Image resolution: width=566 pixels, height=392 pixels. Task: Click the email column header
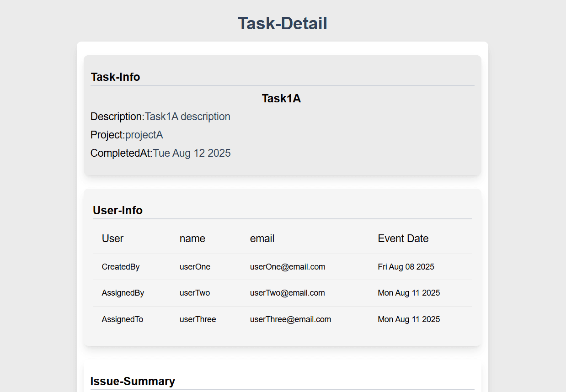262,238
